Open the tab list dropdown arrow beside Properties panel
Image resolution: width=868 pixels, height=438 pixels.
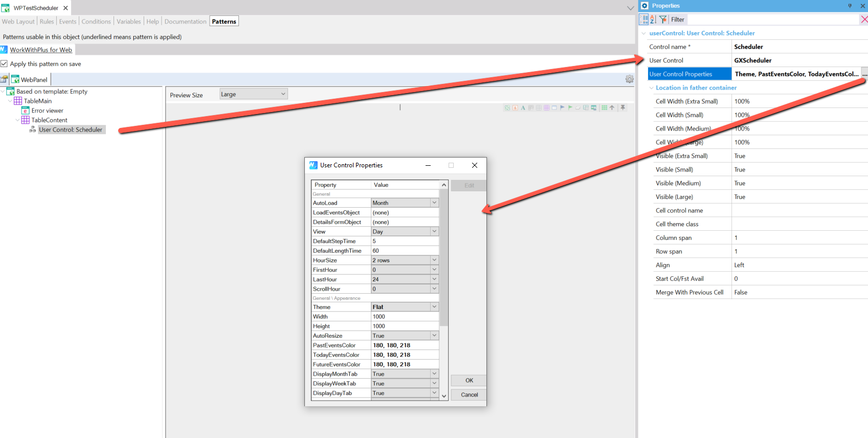pyautogui.click(x=630, y=8)
